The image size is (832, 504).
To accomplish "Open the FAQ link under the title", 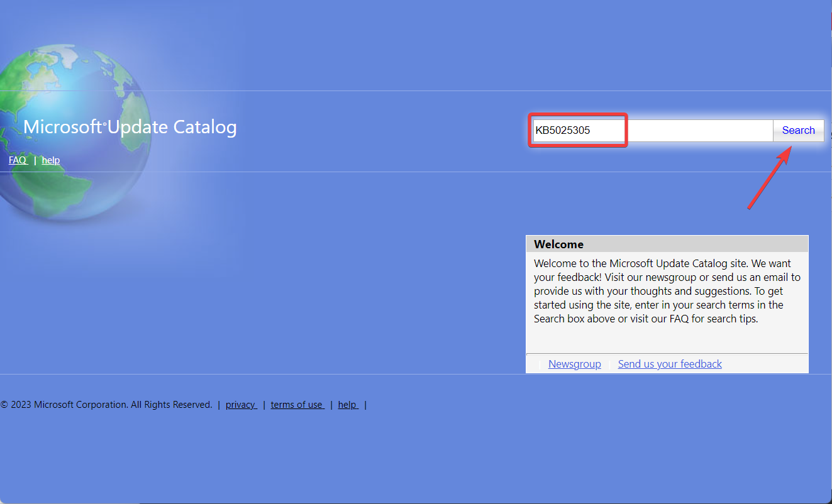I will [18, 160].
